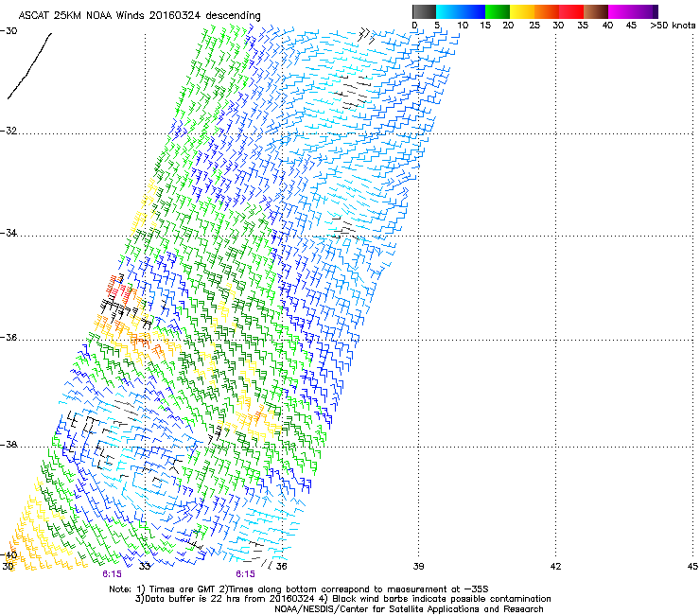Click the '39' longitude axis label
The height and width of the screenshot is (615, 700).
coord(418,567)
